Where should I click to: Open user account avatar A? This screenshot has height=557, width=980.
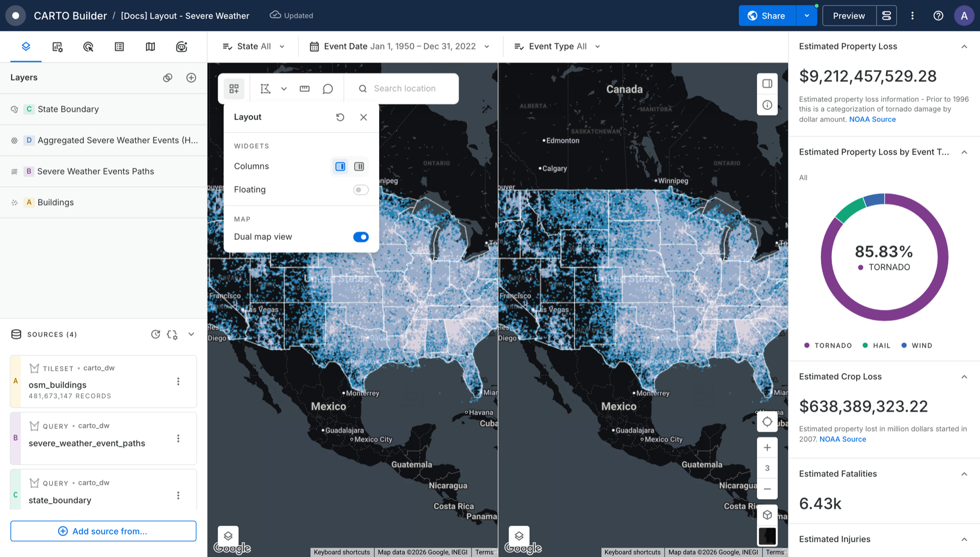pyautogui.click(x=964, y=16)
